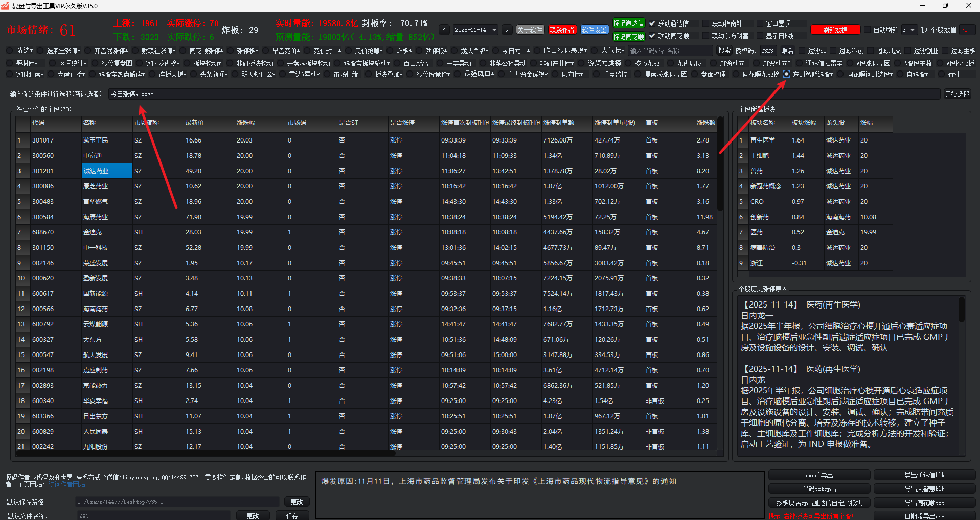
Task: Click the 导出同花顺txt button
Action: click(924, 503)
